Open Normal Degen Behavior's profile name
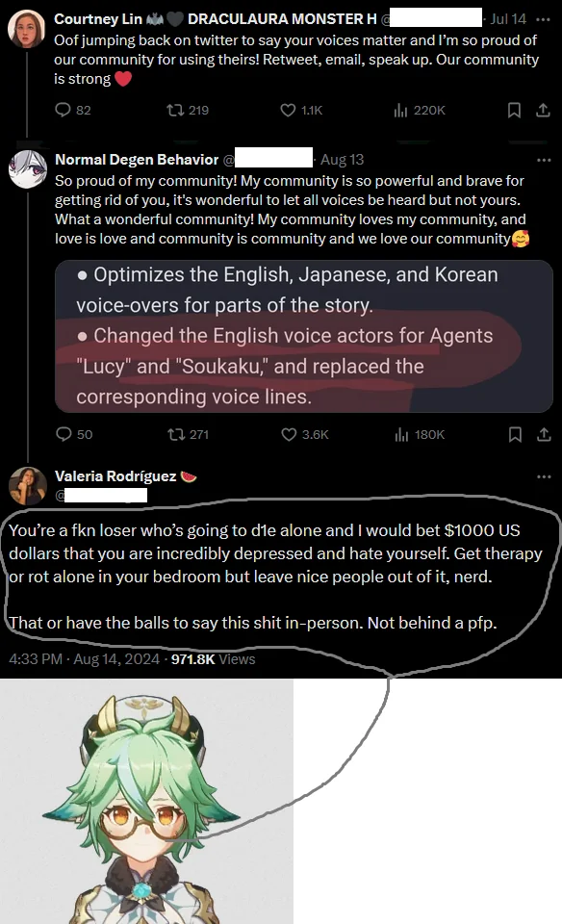Viewport: 562px width, 924px height. click(x=137, y=160)
